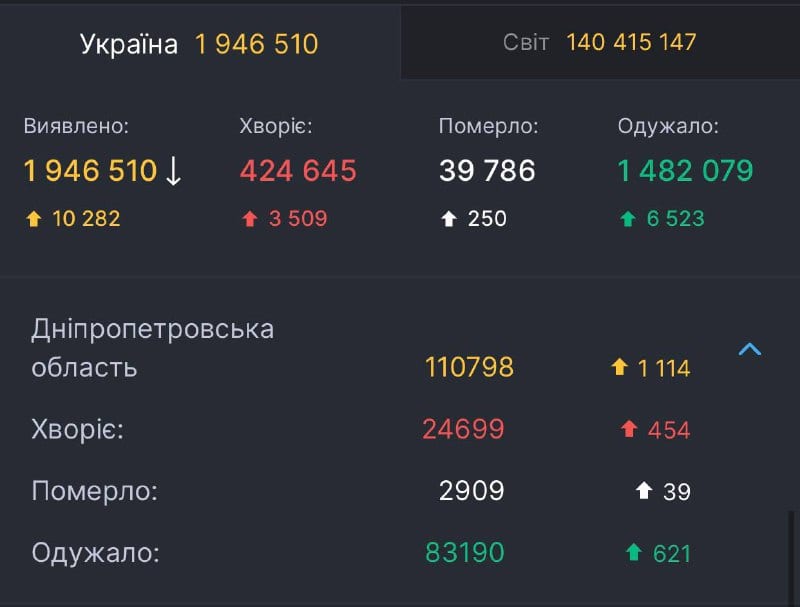Image resolution: width=800 pixels, height=607 pixels.
Task: Select the Україна tab
Action: (200, 43)
